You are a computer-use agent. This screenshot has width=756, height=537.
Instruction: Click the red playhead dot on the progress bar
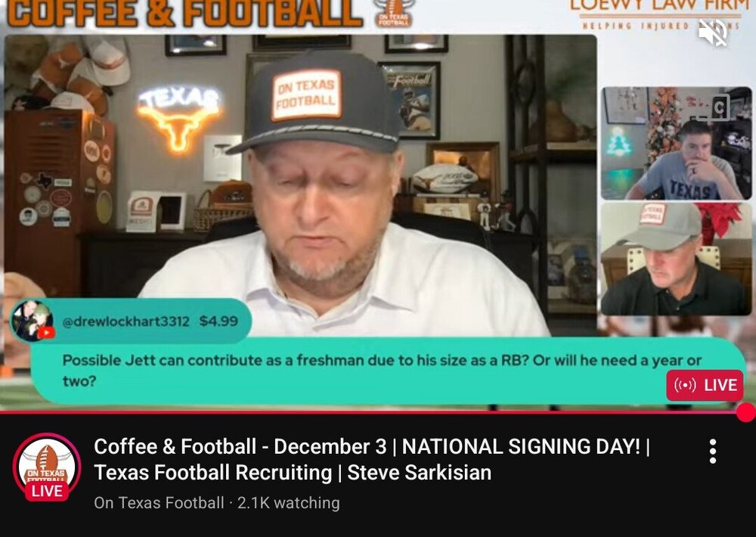746,412
